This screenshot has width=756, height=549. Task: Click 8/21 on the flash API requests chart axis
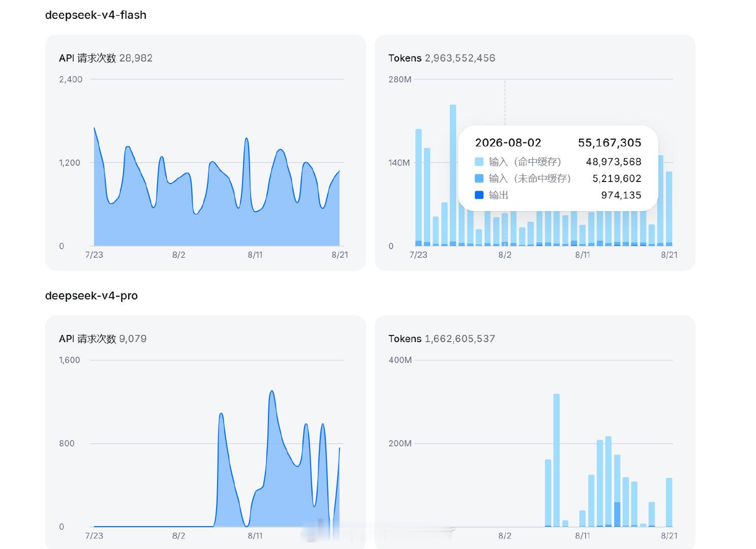[x=340, y=255]
